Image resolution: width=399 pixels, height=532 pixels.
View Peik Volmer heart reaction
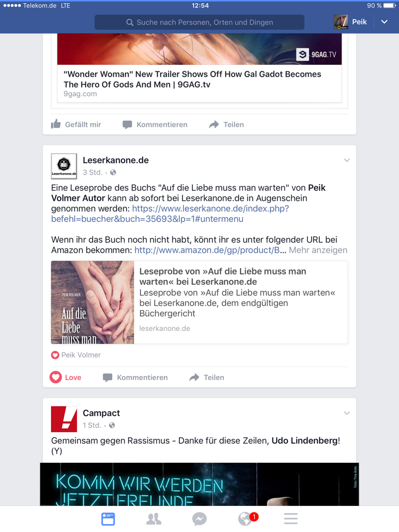76,355
